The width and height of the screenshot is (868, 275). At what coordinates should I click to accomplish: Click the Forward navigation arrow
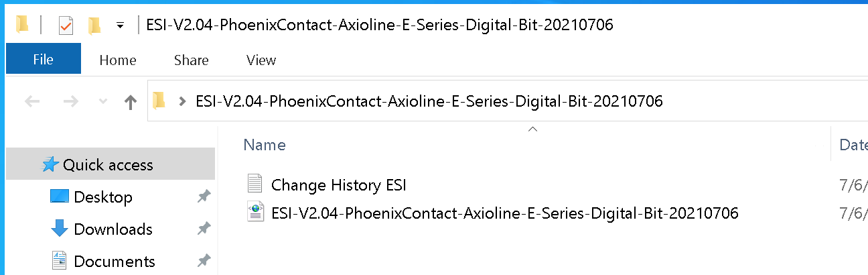(70, 102)
